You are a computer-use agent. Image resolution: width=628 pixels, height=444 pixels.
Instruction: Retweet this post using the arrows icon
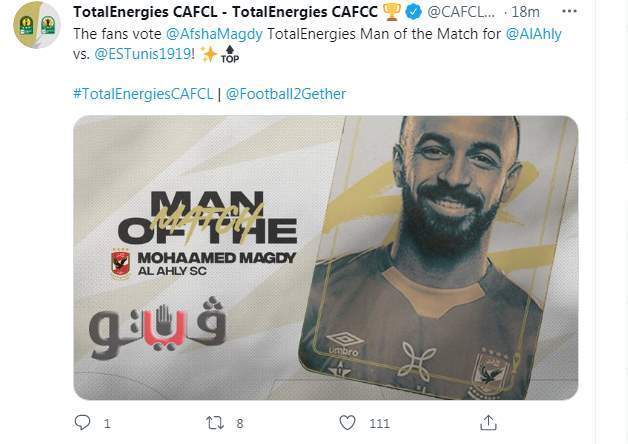point(215,423)
